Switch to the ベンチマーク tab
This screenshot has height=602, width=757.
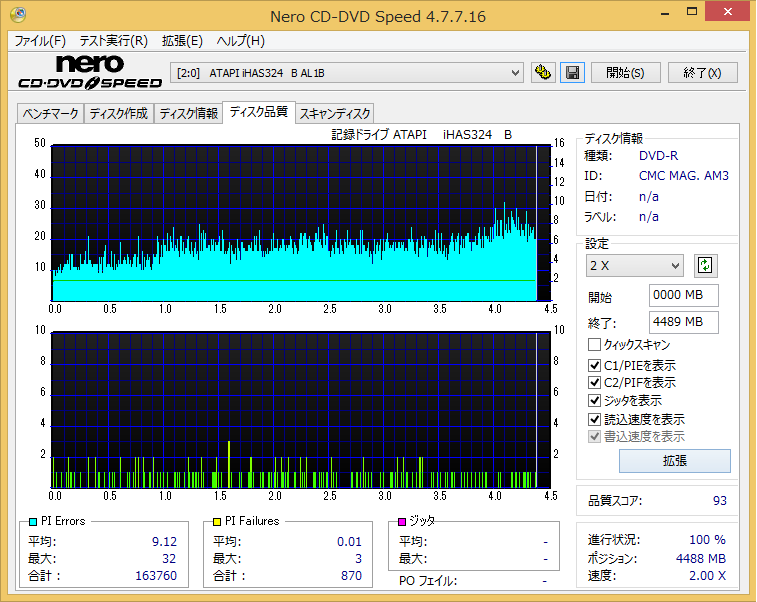coord(50,113)
